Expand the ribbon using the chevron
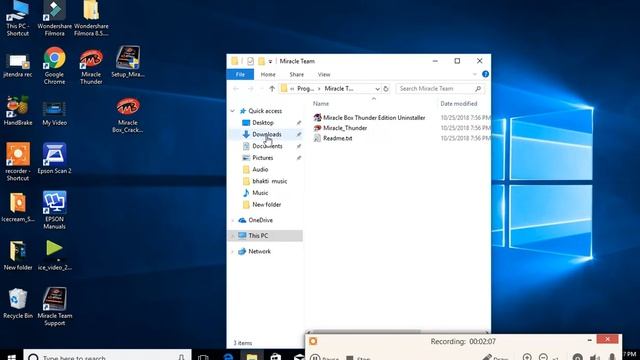 [474, 74]
